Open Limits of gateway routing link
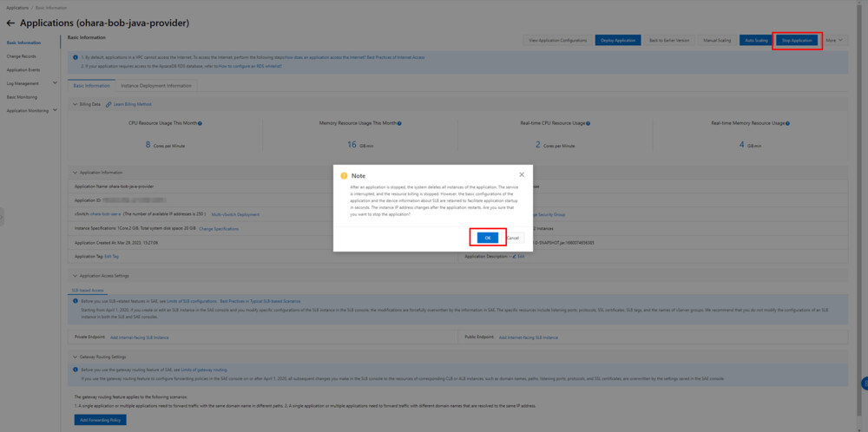This screenshot has height=432, width=868. 204,369
